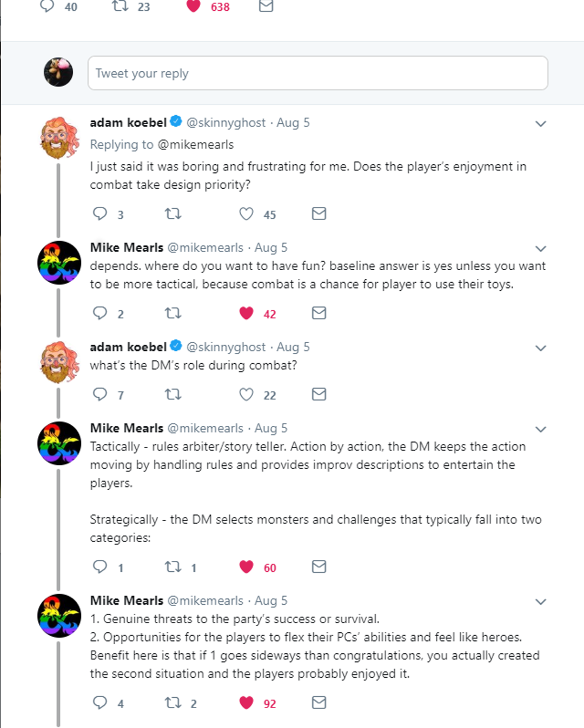Reply to "what's the DM's role" tweet
This screenshot has height=728, width=584.
pos(101,394)
